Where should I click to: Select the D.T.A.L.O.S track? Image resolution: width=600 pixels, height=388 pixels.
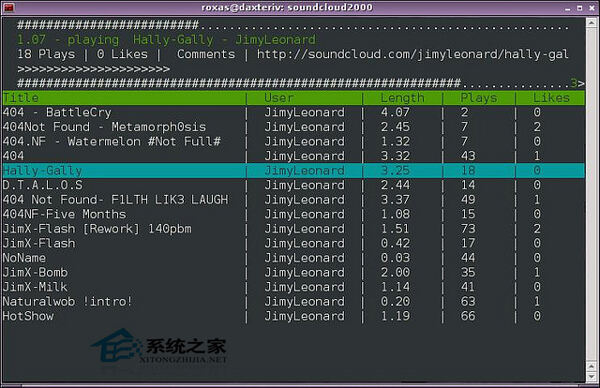pos(293,185)
